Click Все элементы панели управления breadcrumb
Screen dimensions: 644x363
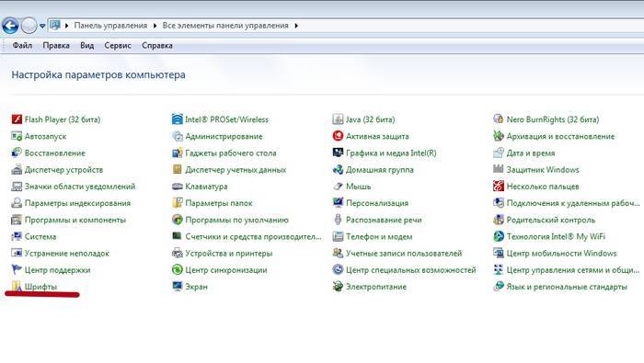coord(225,26)
